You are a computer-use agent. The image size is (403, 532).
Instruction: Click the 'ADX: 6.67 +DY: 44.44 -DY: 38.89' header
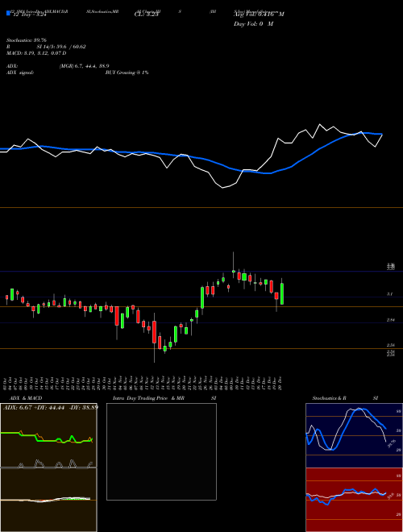click(51, 407)
